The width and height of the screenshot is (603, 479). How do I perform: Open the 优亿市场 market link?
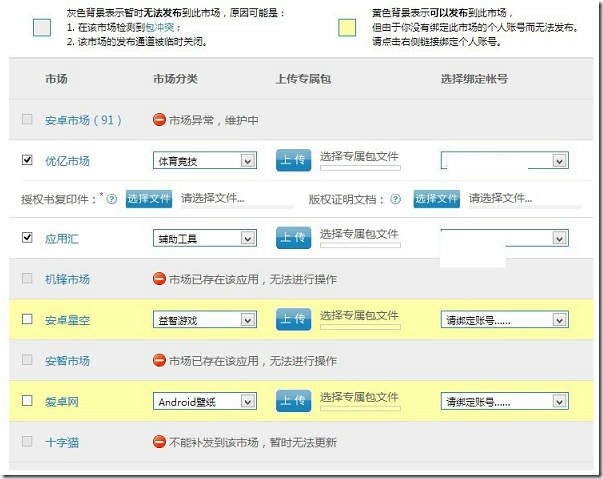tap(67, 161)
